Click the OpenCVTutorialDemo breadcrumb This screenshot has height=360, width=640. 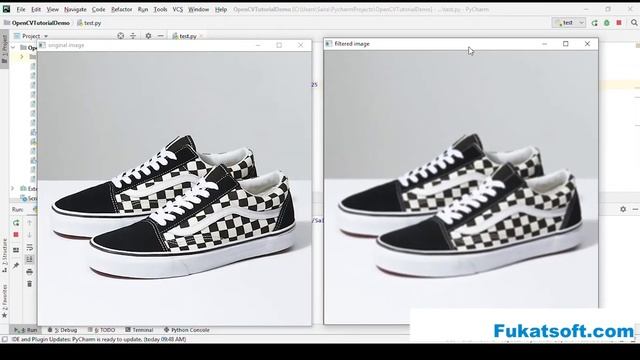point(37,23)
